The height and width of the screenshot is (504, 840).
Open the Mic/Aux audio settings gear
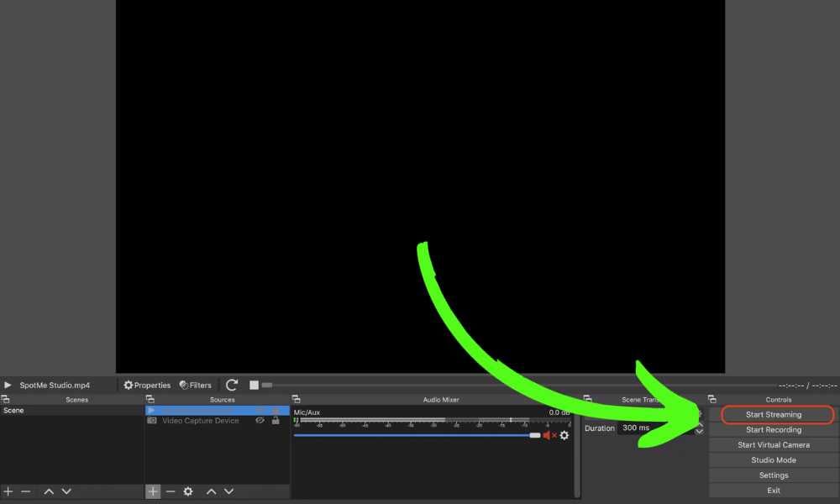pos(564,435)
